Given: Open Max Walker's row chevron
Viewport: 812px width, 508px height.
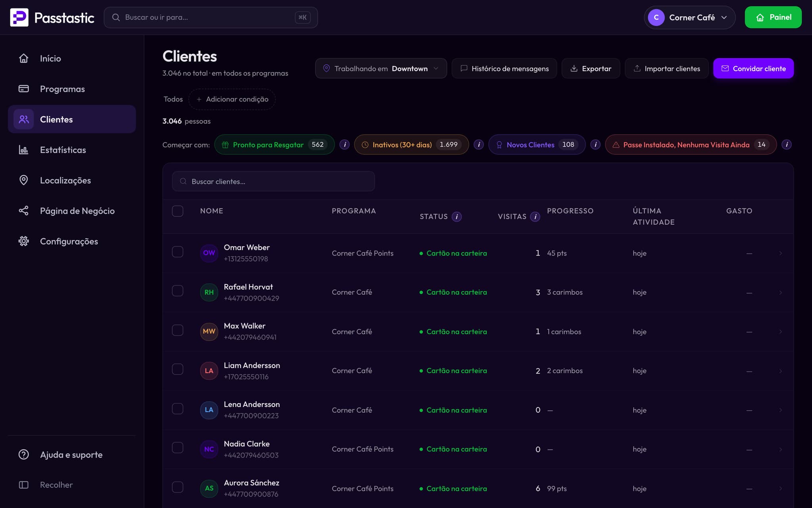Looking at the screenshot, I should (780, 332).
